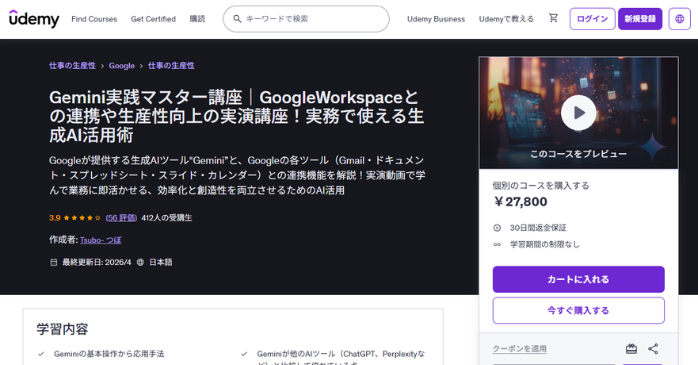
Task: Open the shopping cart icon
Action: [x=553, y=18]
